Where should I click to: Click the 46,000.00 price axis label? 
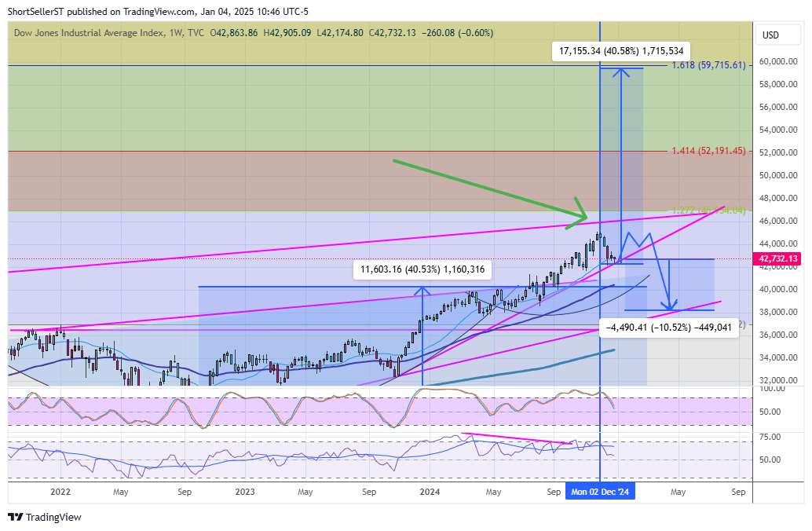click(777, 221)
